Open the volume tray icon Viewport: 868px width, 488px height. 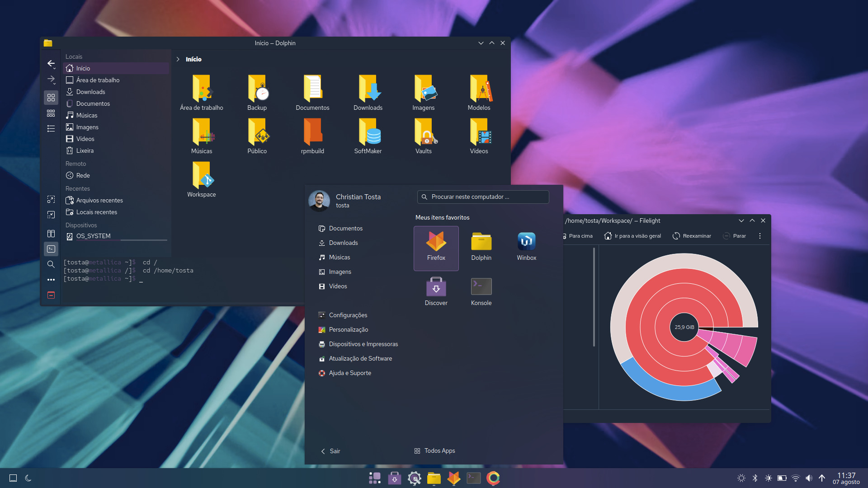click(x=809, y=478)
